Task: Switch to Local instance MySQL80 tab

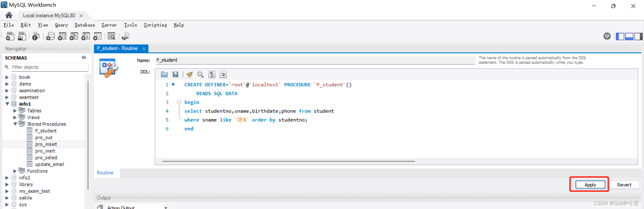Action: [x=49, y=15]
